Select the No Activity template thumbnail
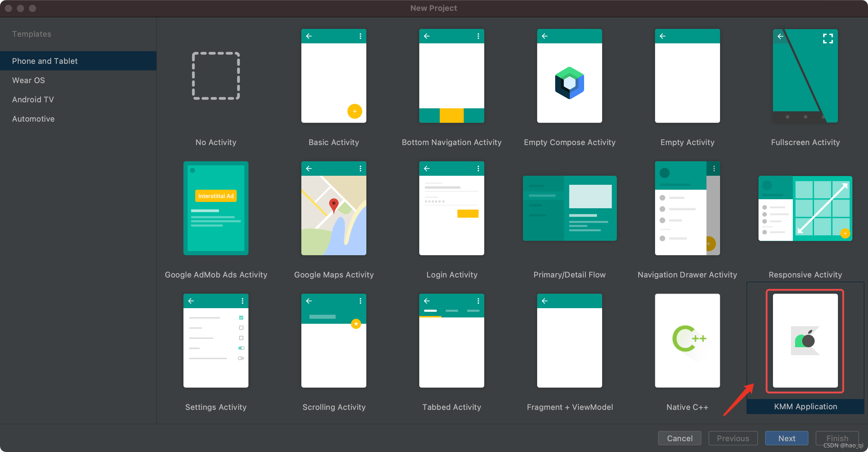 point(216,76)
